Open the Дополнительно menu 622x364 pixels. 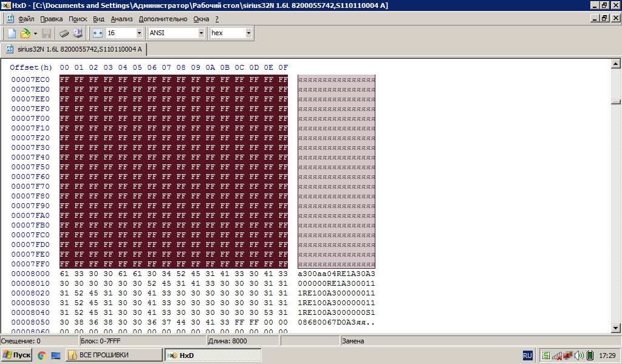163,19
